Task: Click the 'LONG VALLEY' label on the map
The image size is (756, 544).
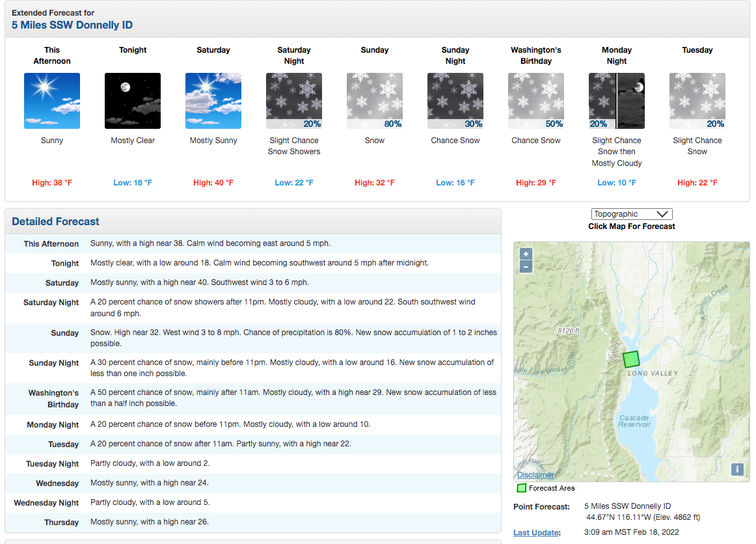Action: pyautogui.click(x=653, y=374)
